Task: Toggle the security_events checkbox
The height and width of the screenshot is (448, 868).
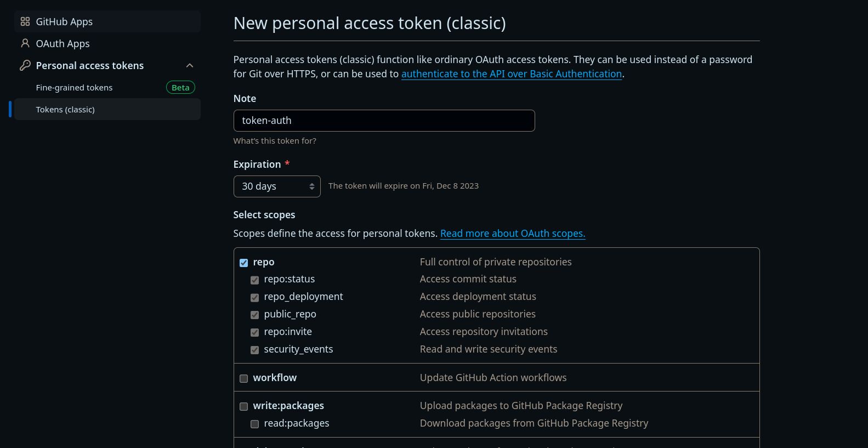Action: click(x=255, y=350)
